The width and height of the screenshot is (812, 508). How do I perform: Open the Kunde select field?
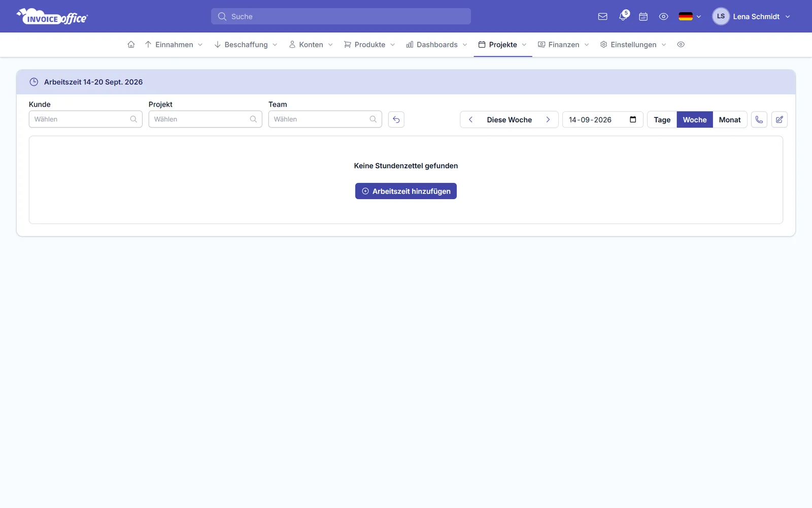click(x=86, y=119)
